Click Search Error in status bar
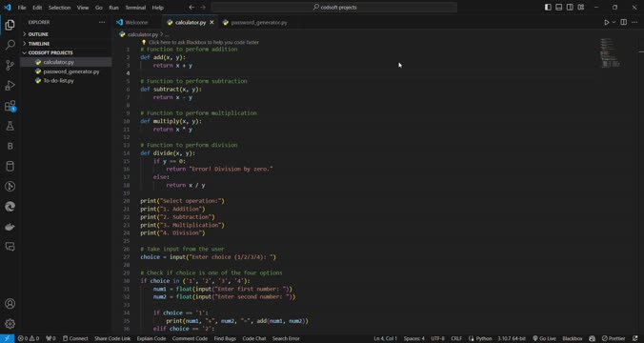The height and width of the screenshot is (343, 644). [x=286, y=338]
